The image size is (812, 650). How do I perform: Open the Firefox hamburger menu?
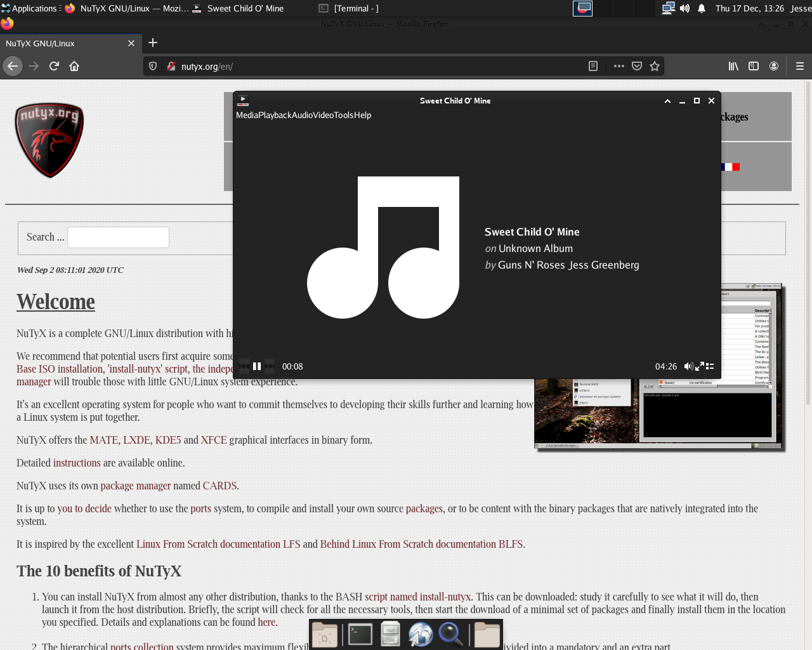pos(800,66)
